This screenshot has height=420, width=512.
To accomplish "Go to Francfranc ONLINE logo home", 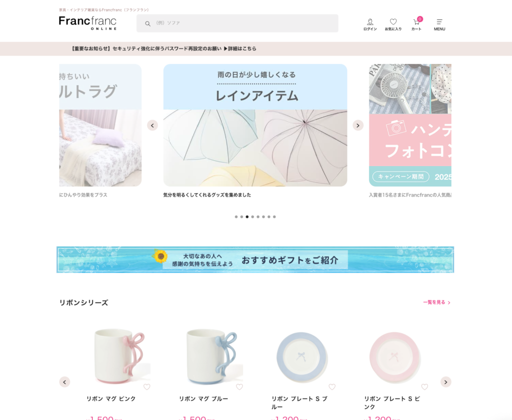I will click(x=87, y=23).
